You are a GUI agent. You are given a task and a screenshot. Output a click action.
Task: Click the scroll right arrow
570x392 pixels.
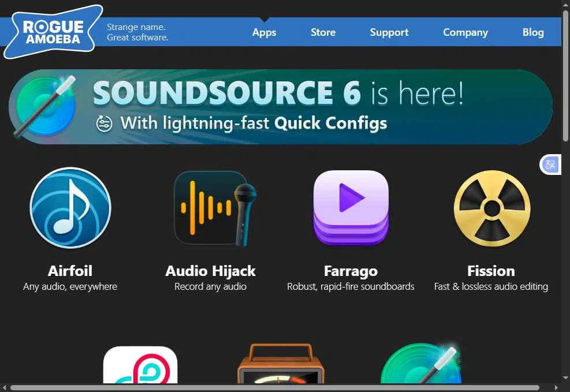pos(556,387)
